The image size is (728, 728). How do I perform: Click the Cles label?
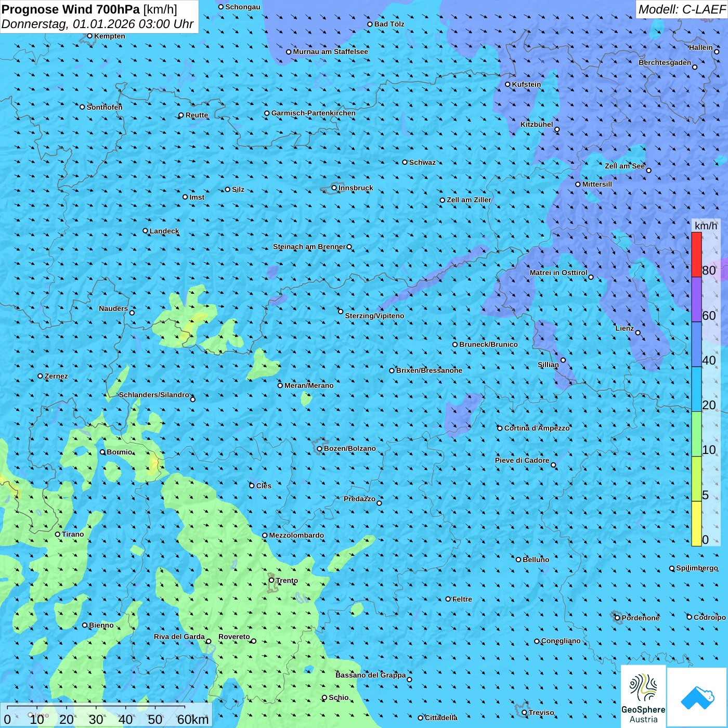pyautogui.click(x=264, y=486)
